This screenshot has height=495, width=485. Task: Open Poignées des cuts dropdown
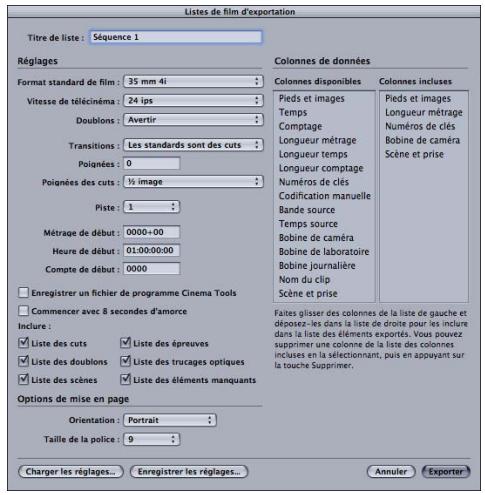[193, 182]
